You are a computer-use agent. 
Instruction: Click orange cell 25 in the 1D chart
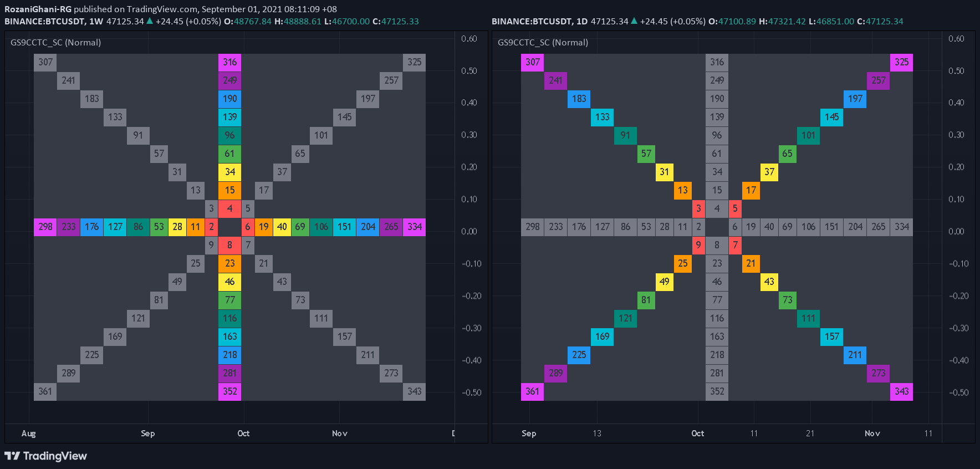683,263
